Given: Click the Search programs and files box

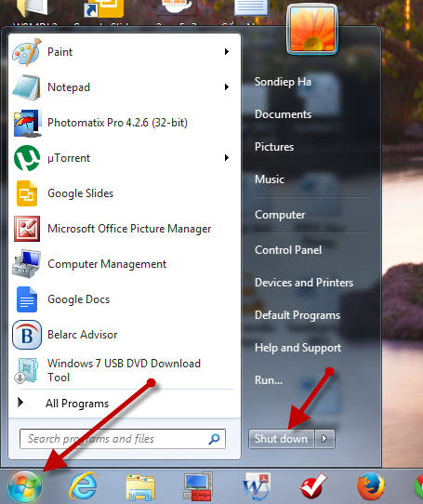Looking at the screenshot, I should [x=123, y=439].
